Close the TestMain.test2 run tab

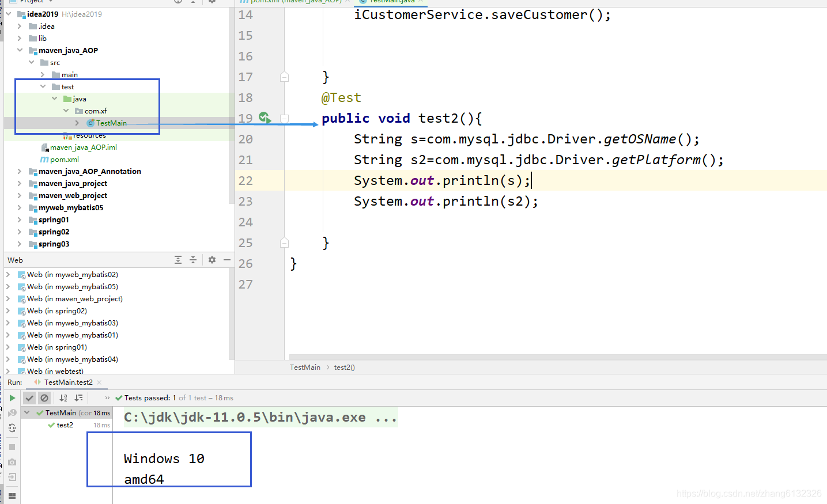pyautogui.click(x=99, y=382)
